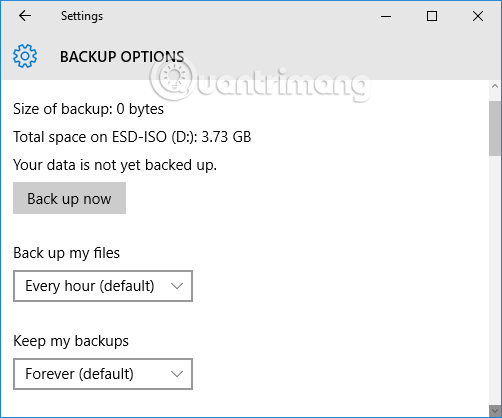This screenshot has height=418, width=502.
Task: Minimize the Settings window
Action: click(386, 16)
